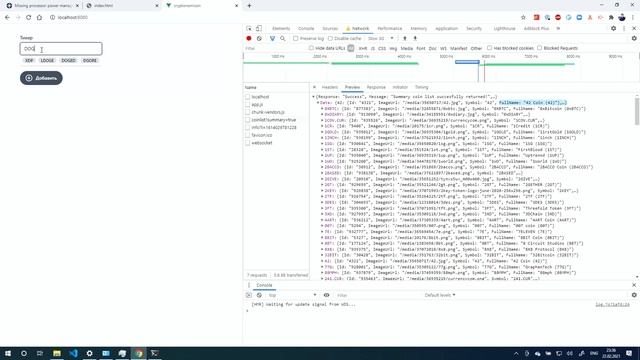Create live expression with eye icon
Viewport: 640px width, 360px height.
tap(327, 295)
